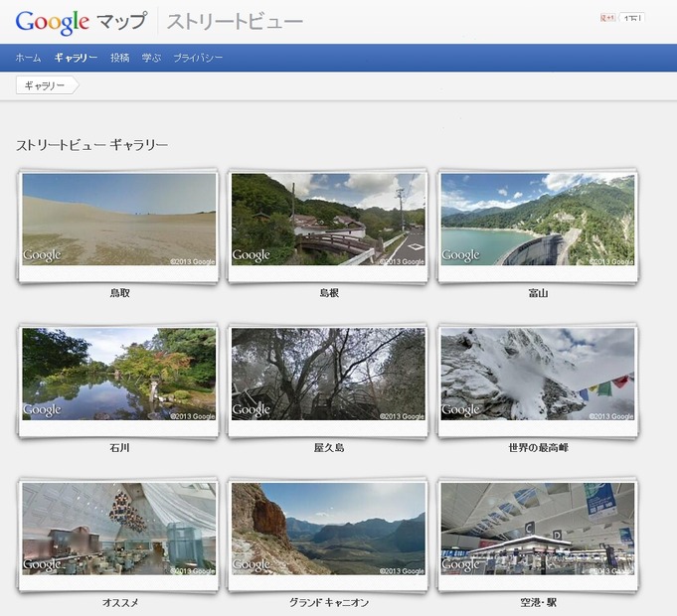Open the 富山 dam thumbnail
Image resolution: width=677 pixels, height=616 pixels.
pyautogui.click(x=538, y=220)
